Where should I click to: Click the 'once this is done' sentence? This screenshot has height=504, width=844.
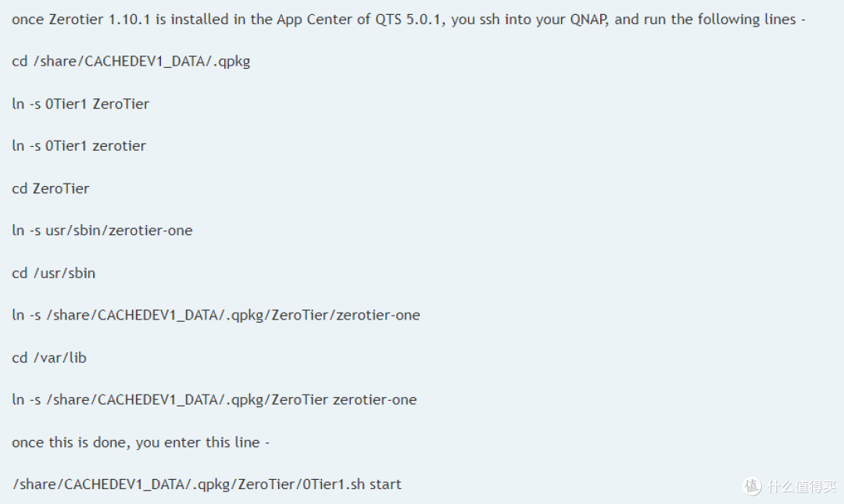141,442
